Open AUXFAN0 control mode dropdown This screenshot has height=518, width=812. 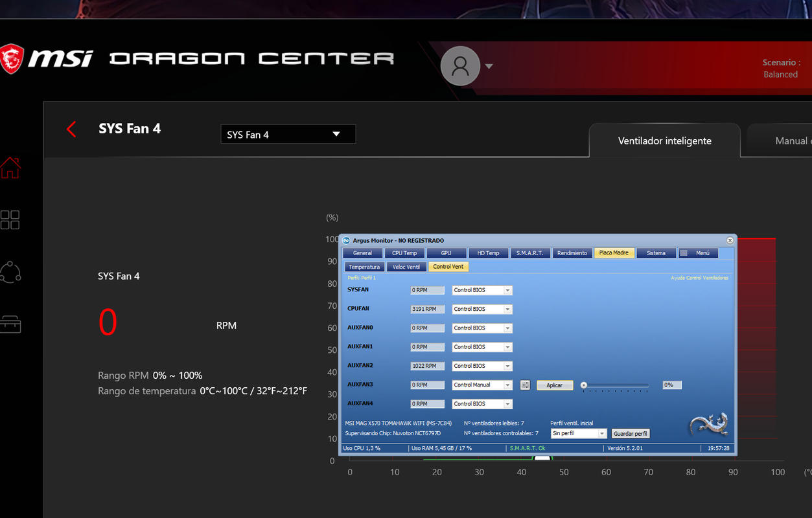click(482, 328)
